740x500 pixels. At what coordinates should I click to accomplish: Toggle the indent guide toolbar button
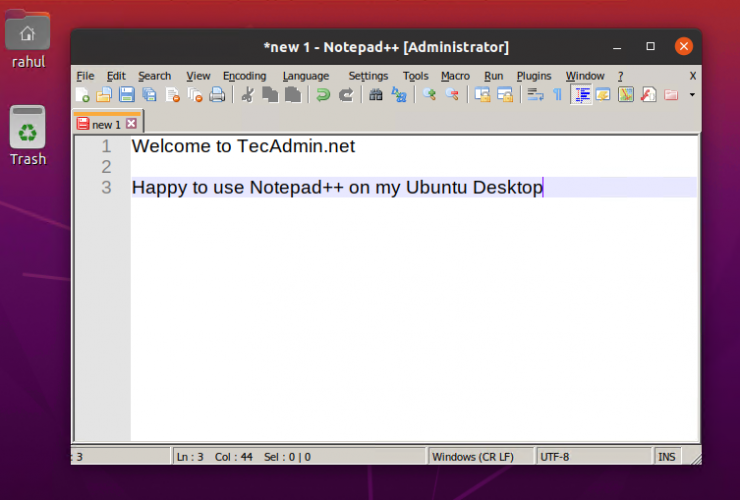pyautogui.click(x=580, y=95)
